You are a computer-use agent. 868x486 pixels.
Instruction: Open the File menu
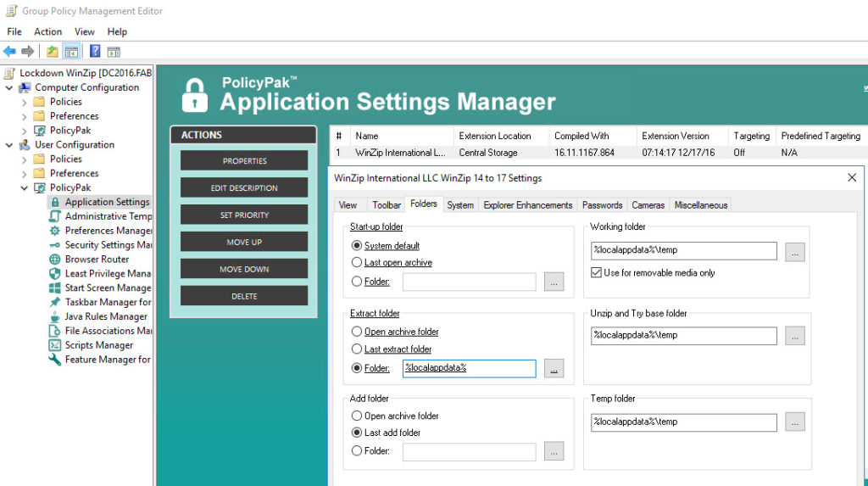tap(14, 31)
